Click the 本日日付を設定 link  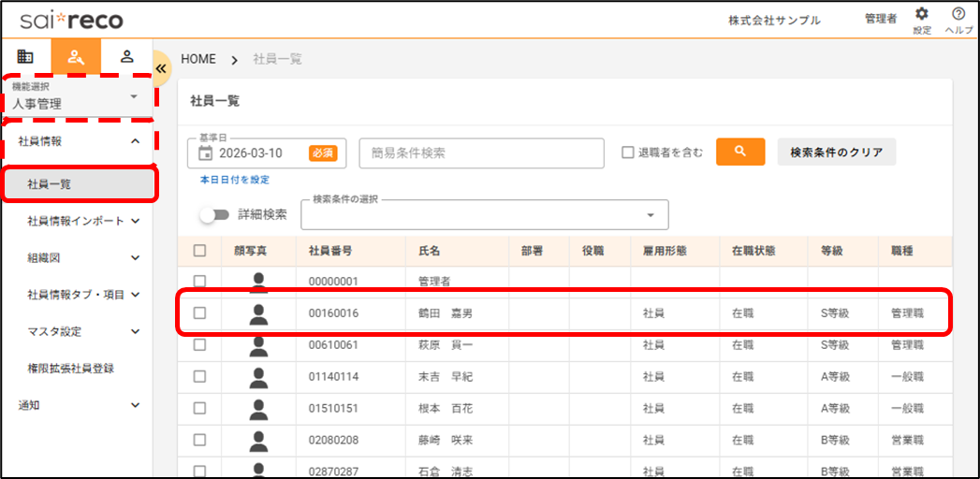coord(235,180)
